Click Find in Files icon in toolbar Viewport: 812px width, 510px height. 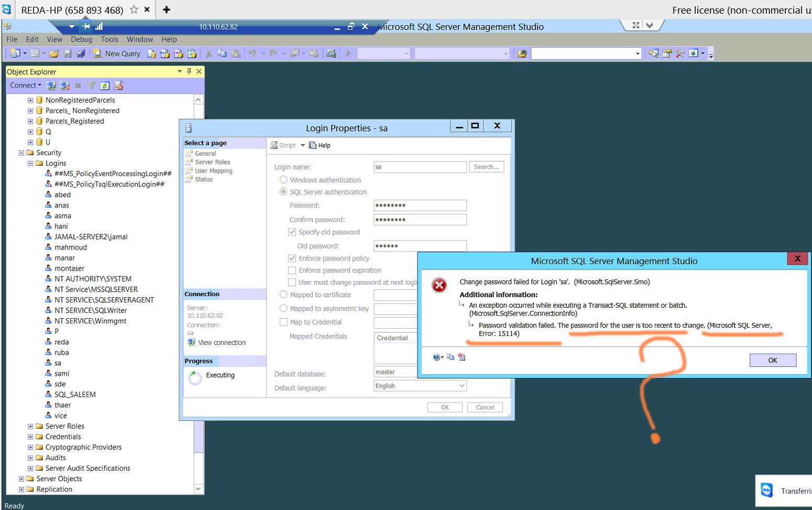tap(522, 53)
